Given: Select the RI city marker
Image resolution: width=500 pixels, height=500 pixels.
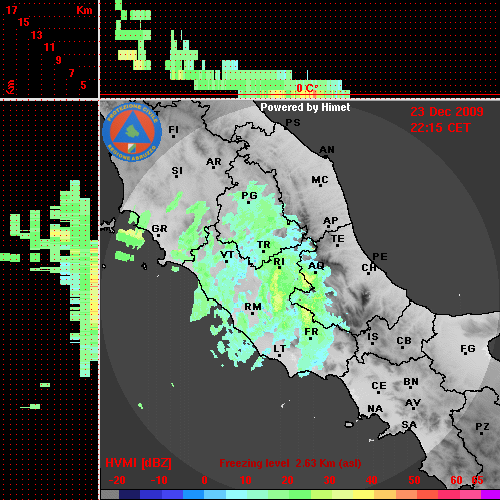Looking at the screenshot, I should point(279,267).
